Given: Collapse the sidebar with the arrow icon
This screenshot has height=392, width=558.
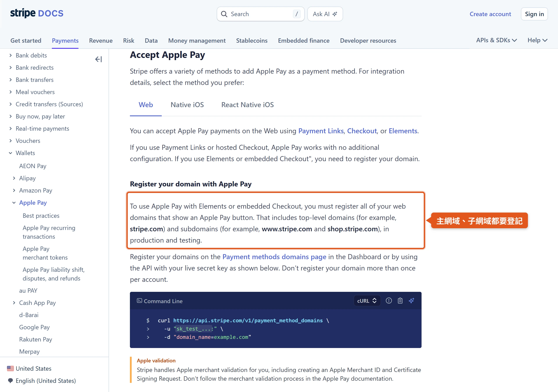Looking at the screenshot, I should (x=99, y=59).
